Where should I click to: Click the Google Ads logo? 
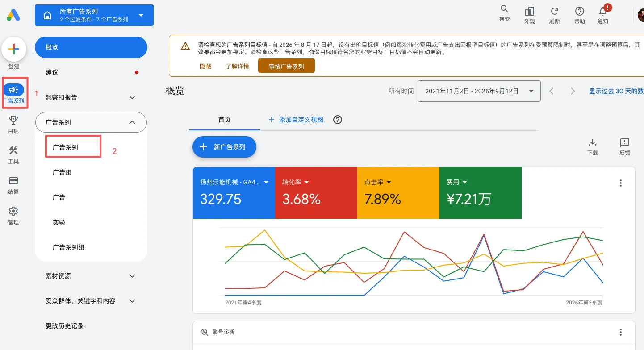(x=13, y=15)
